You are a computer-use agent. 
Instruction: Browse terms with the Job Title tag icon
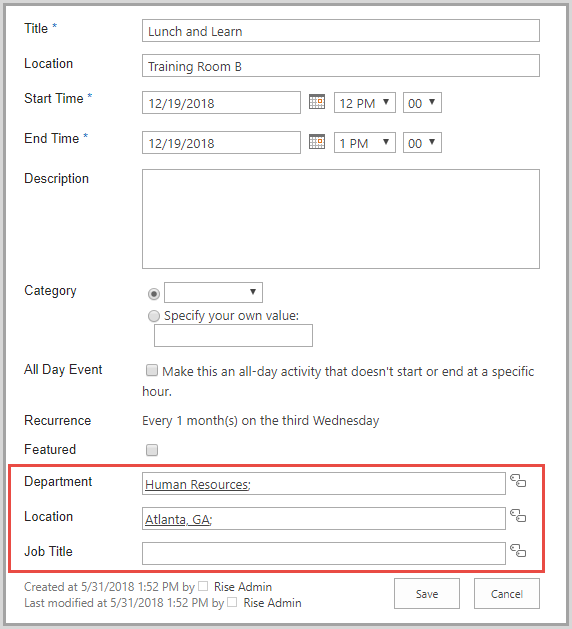(x=518, y=550)
